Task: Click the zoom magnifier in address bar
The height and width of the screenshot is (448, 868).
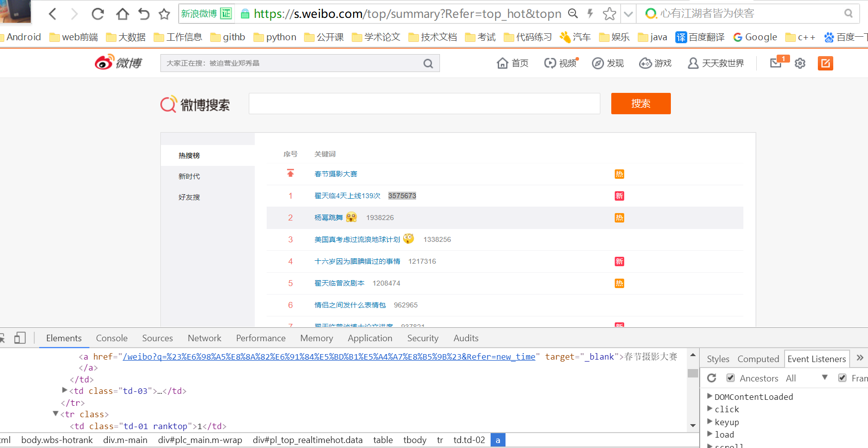Action: pos(573,13)
